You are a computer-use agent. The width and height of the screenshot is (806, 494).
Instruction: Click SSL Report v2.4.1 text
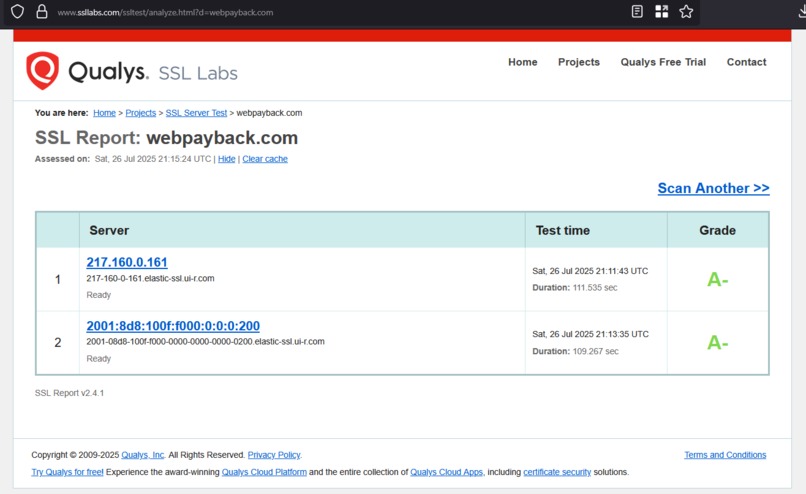click(x=69, y=393)
